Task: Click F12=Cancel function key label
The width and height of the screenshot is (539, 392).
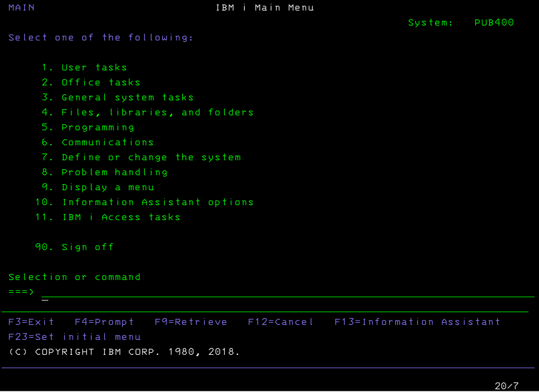Action: (x=280, y=322)
